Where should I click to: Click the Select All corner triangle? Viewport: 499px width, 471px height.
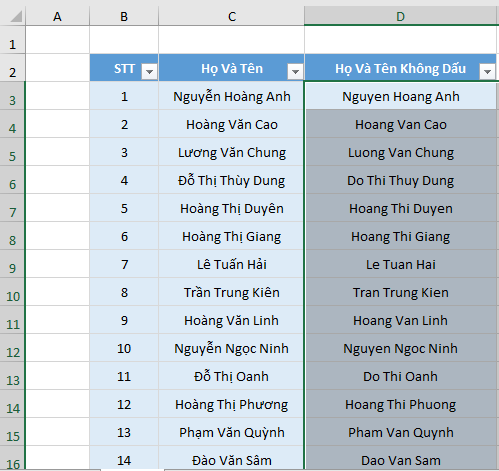[x=16, y=16]
